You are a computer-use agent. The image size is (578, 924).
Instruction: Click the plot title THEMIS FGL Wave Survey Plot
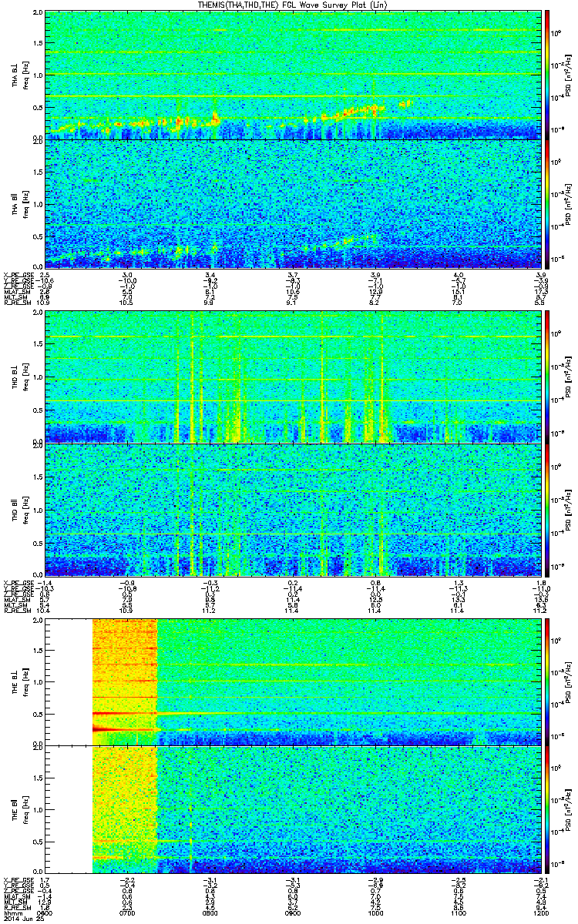coord(291,5)
